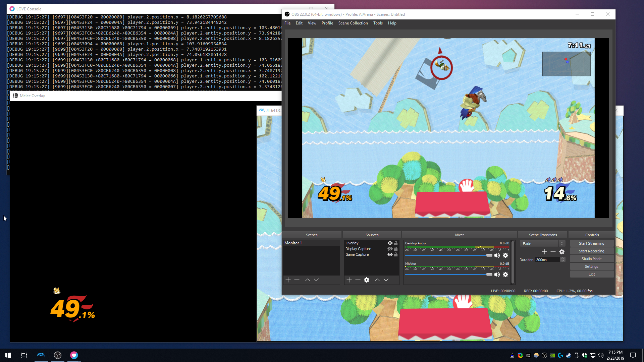
Task: Open the Fade transition dropdown
Action: pyautogui.click(x=543, y=244)
